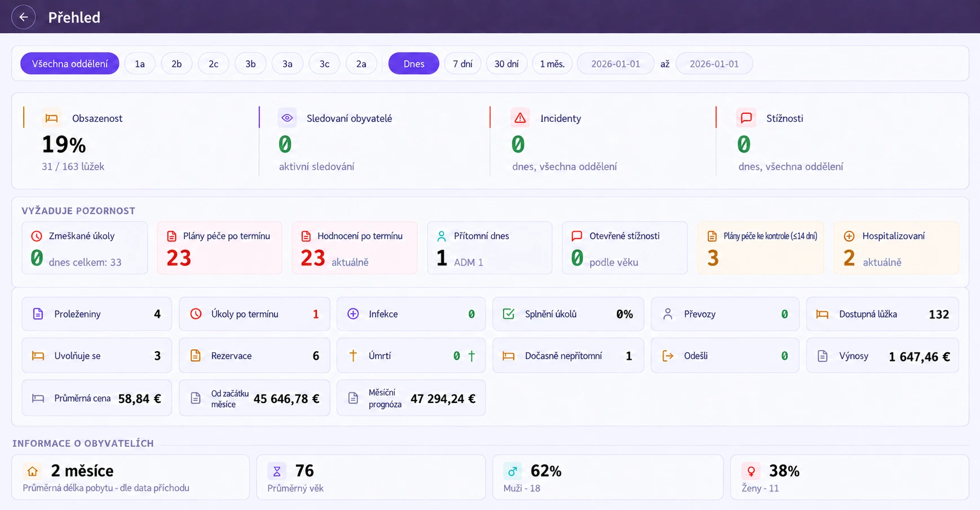Open the end date field after až
This screenshot has height=510, width=980.
[x=714, y=64]
